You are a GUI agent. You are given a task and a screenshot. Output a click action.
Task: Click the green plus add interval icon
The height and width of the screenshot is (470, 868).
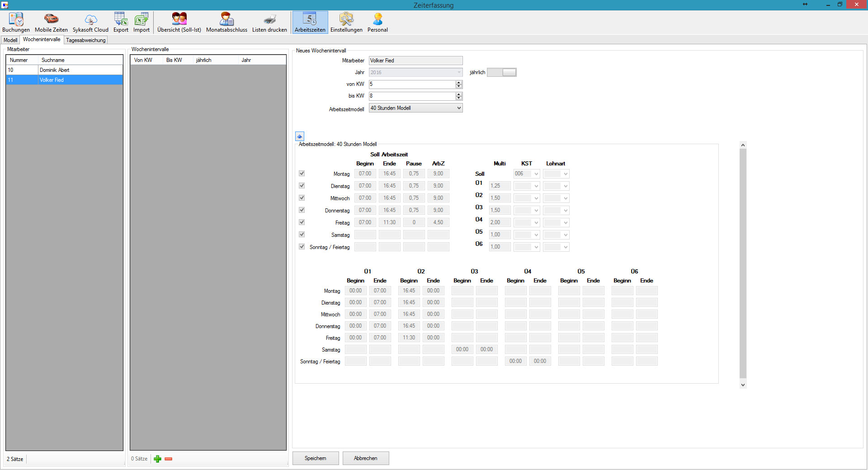(157, 459)
